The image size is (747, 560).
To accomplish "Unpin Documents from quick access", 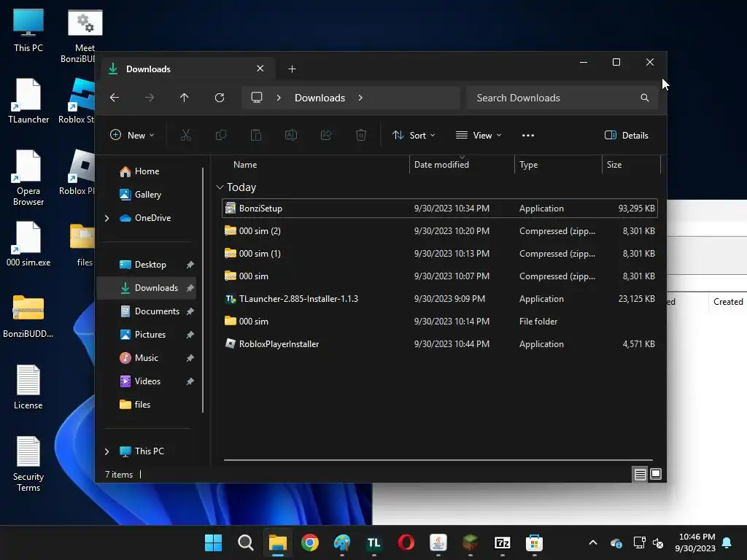I will pyautogui.click(x=190, y=311).
